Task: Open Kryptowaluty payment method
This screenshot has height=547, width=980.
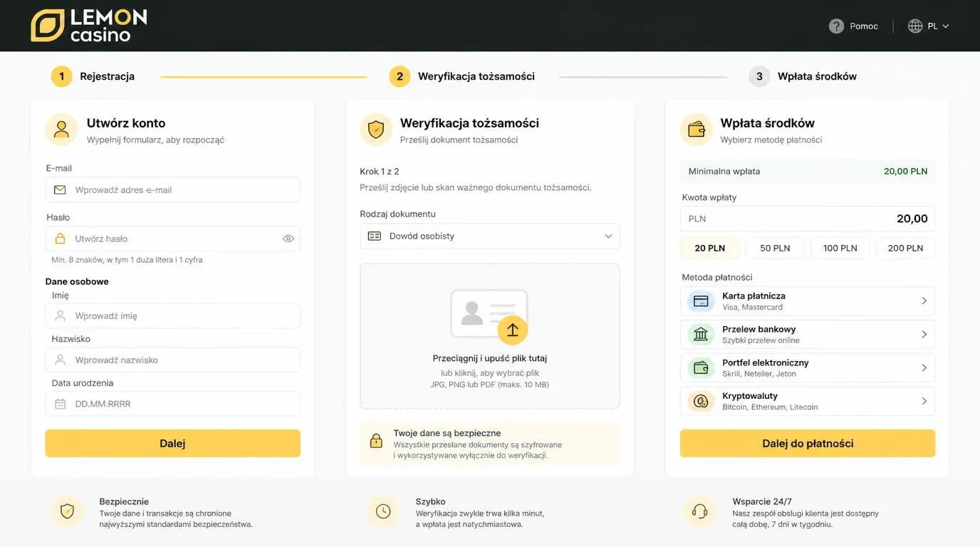Action: 808,402
